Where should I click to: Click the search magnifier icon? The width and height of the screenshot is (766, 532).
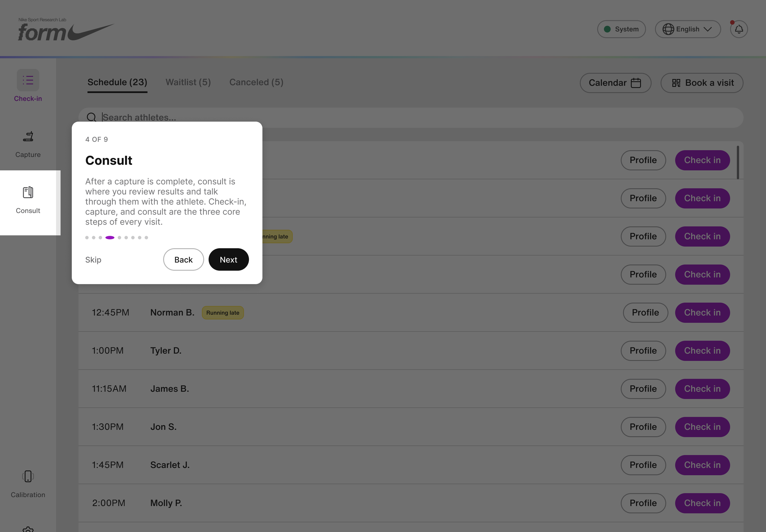(92, 117)
